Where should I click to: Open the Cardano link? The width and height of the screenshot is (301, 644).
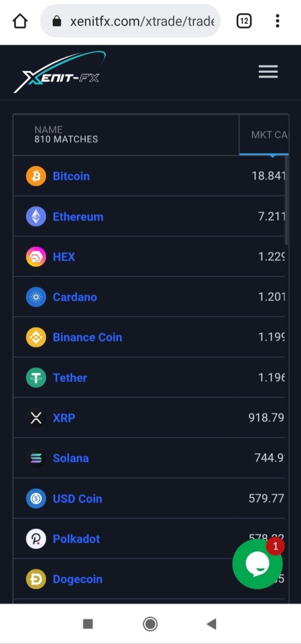(x=75, y=297)
